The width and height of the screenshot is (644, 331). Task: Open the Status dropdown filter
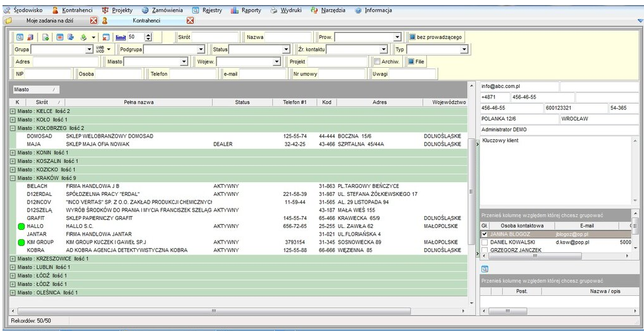pyautogui.click(x=286, y=49)
